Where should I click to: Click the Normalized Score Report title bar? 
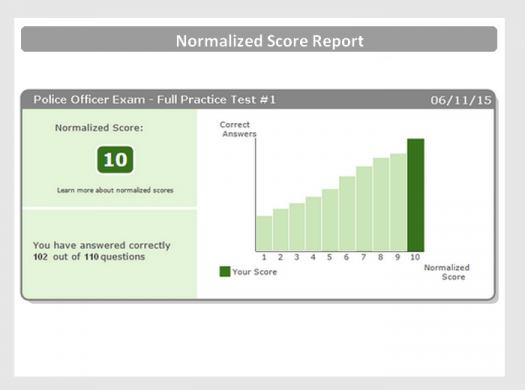[259, 39]
